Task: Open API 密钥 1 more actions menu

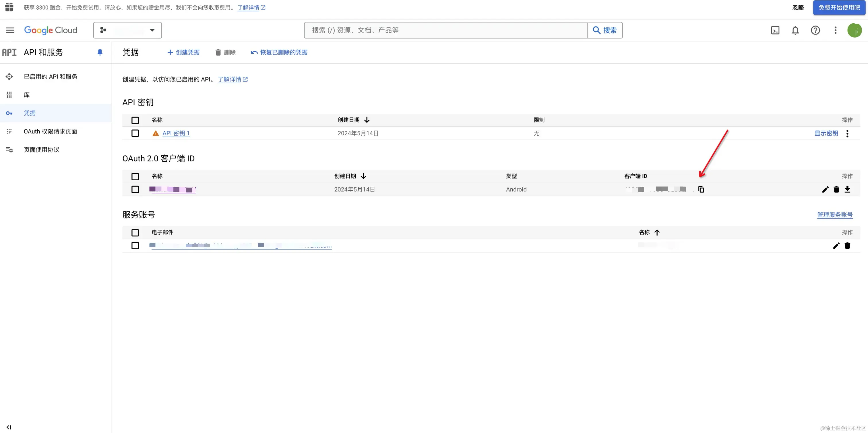Action: [847, 134]
